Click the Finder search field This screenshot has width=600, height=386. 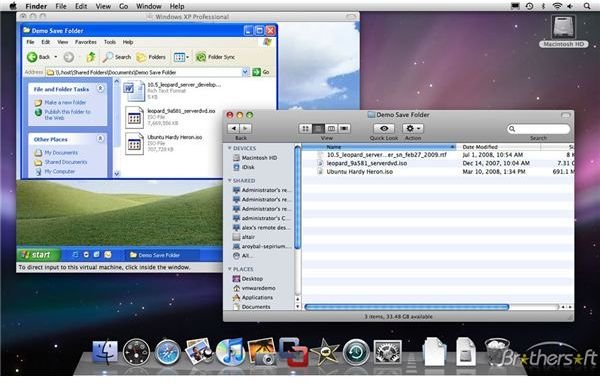click(539, 129)
